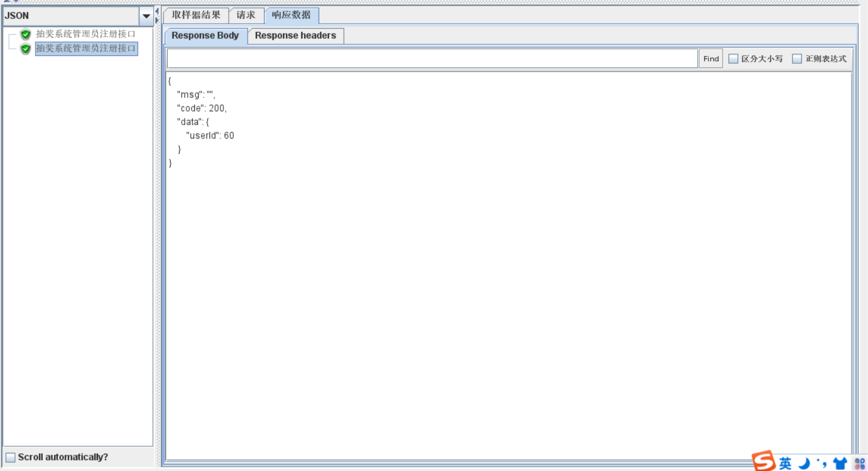
Task: Expand left pane with divider right arrow
Action: click(157, 20)
